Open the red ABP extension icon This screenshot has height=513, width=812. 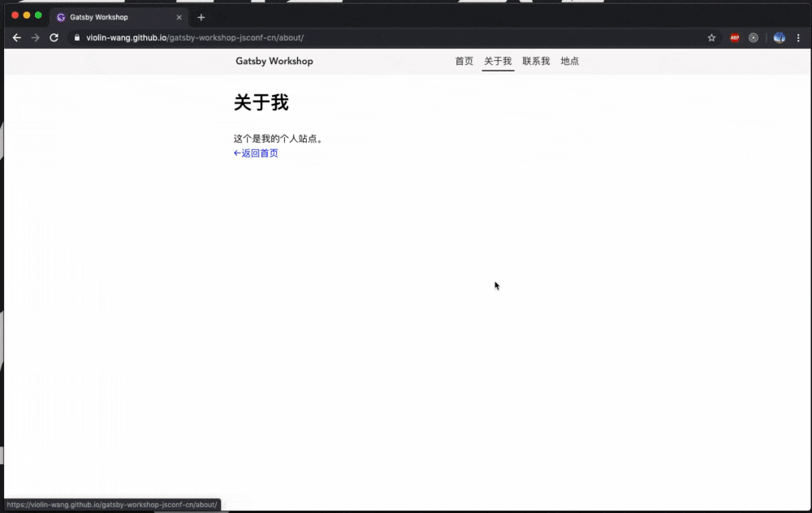tap(734, 38)
